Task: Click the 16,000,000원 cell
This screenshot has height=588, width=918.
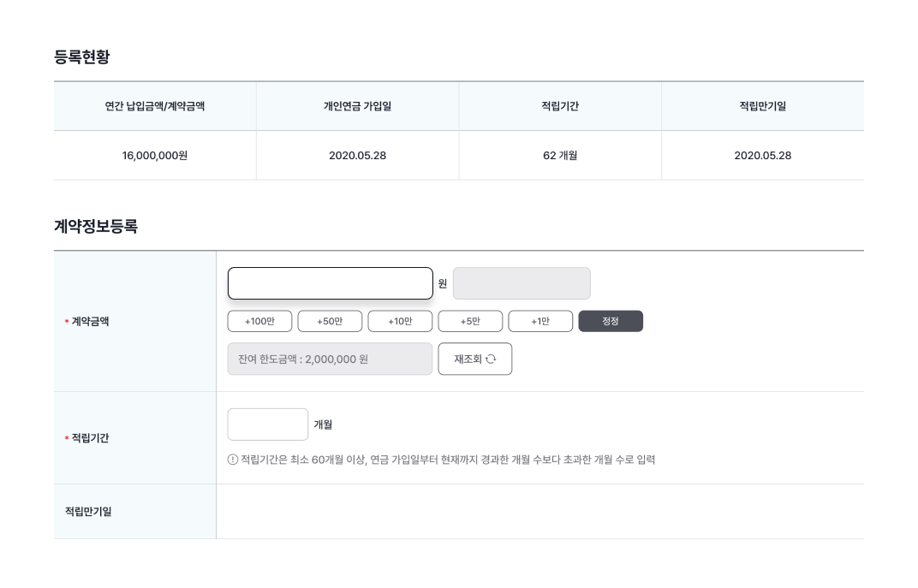Action: (x=154, y=155)
